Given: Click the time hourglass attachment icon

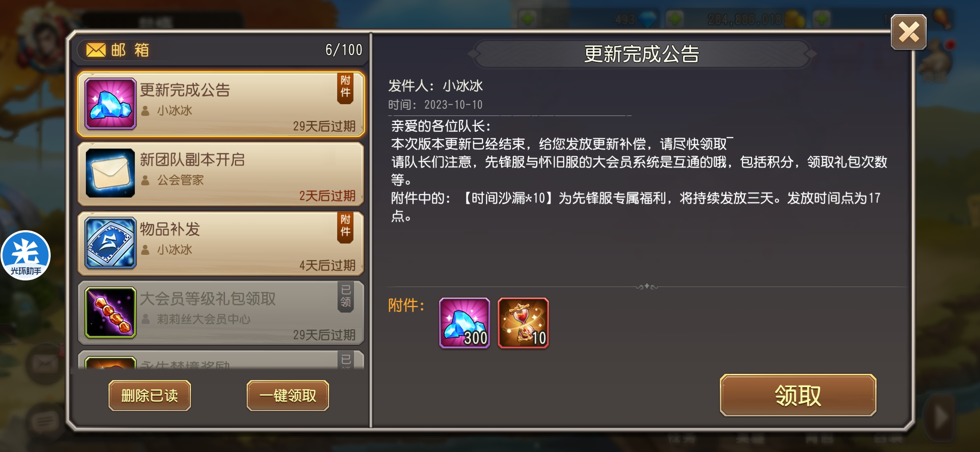Looking at the screenshot, I should 523,323.
